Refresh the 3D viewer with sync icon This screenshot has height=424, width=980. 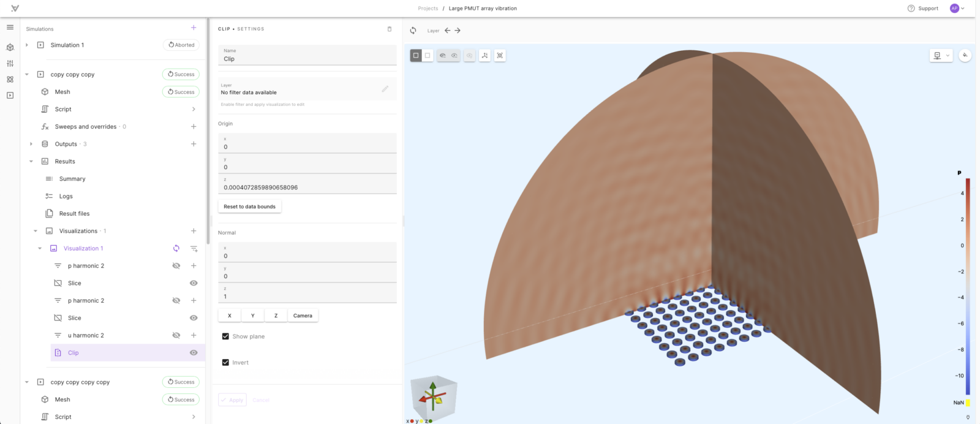click(413, 31)
